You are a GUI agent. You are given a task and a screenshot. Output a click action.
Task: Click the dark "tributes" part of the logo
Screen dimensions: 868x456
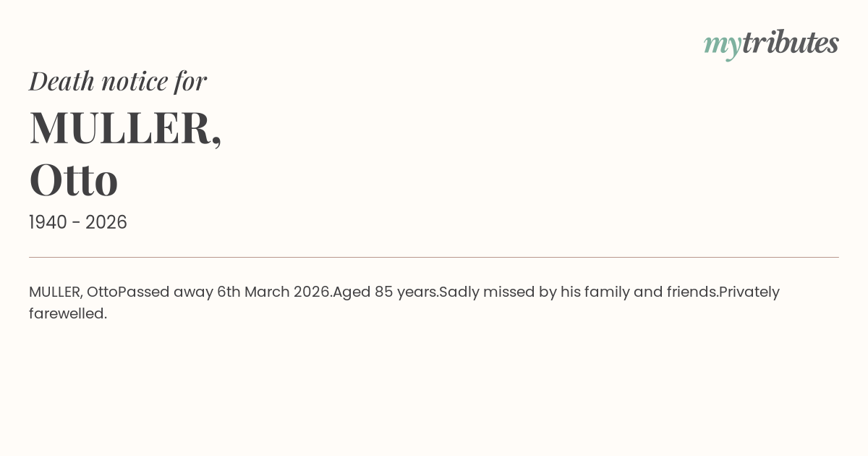pyautogui.click(x=790, y=43)
